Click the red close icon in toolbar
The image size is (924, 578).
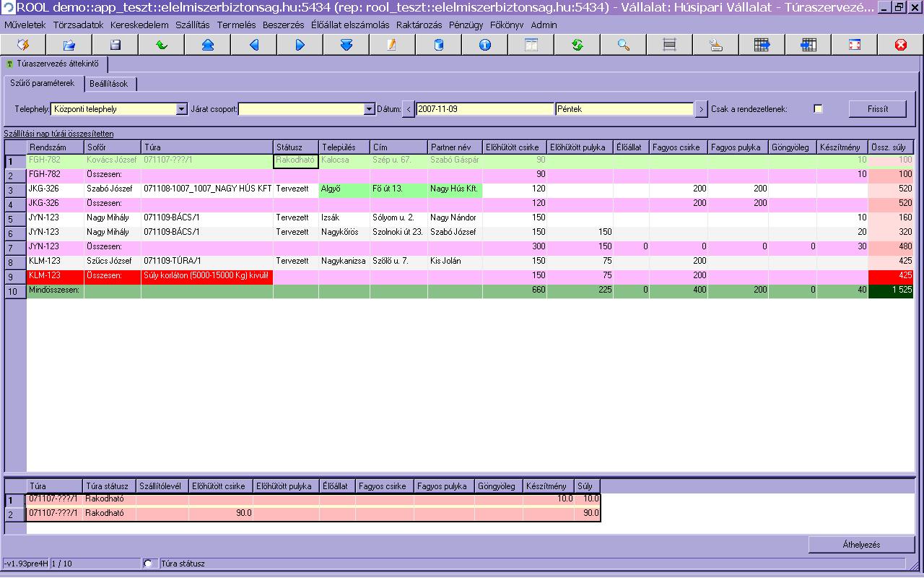click(x=900, y=45)
